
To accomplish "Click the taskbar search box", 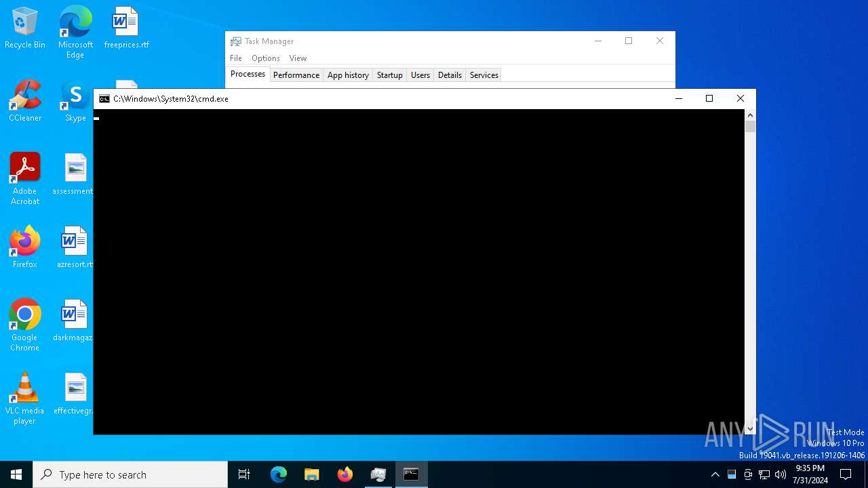I will click(x=130, y=474).
